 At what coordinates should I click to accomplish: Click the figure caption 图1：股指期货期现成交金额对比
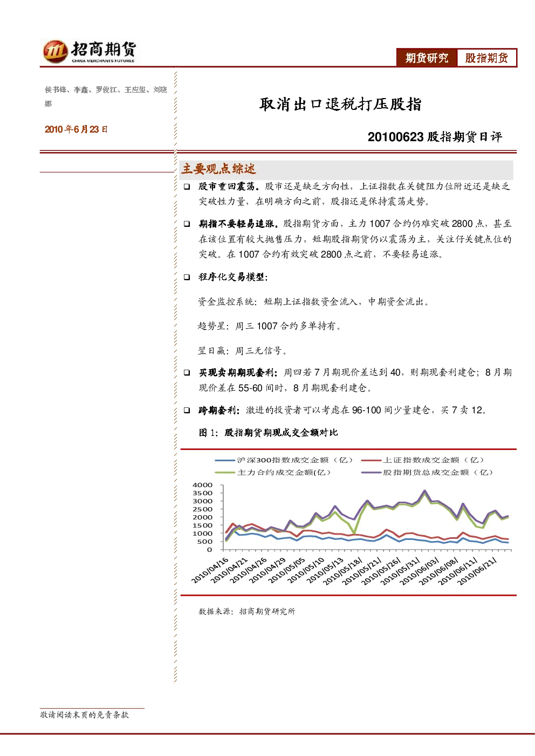click(268, 433)
